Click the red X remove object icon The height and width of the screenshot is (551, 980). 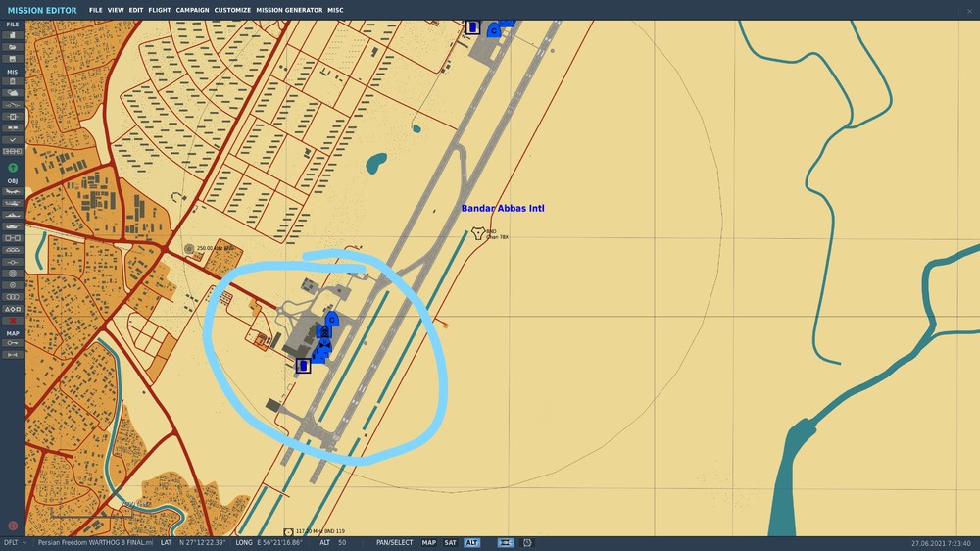[13, 321]
